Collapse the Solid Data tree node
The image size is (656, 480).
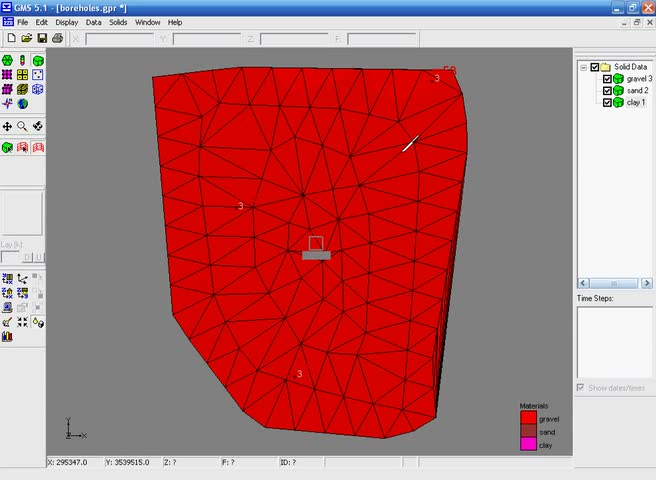click(584, 67)
